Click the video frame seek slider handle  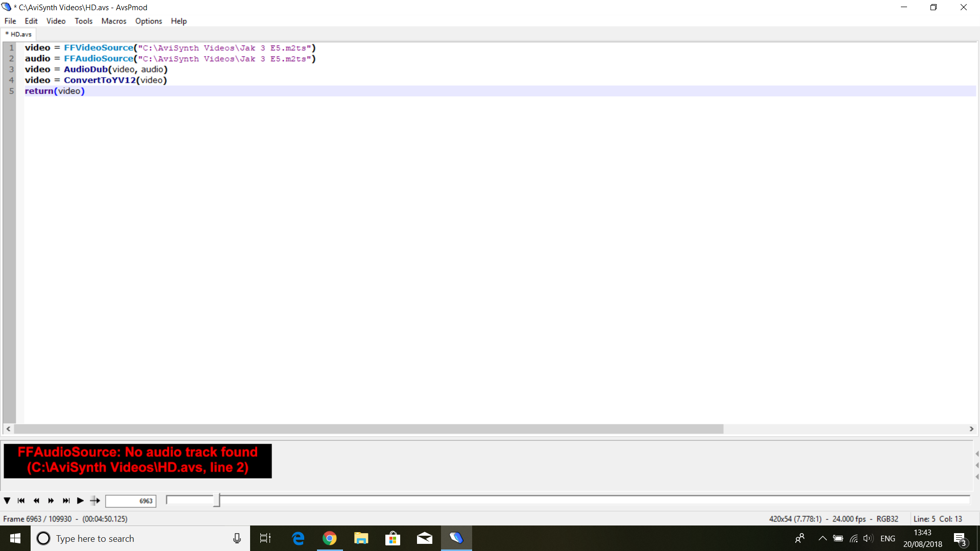[x=217, y=500]
